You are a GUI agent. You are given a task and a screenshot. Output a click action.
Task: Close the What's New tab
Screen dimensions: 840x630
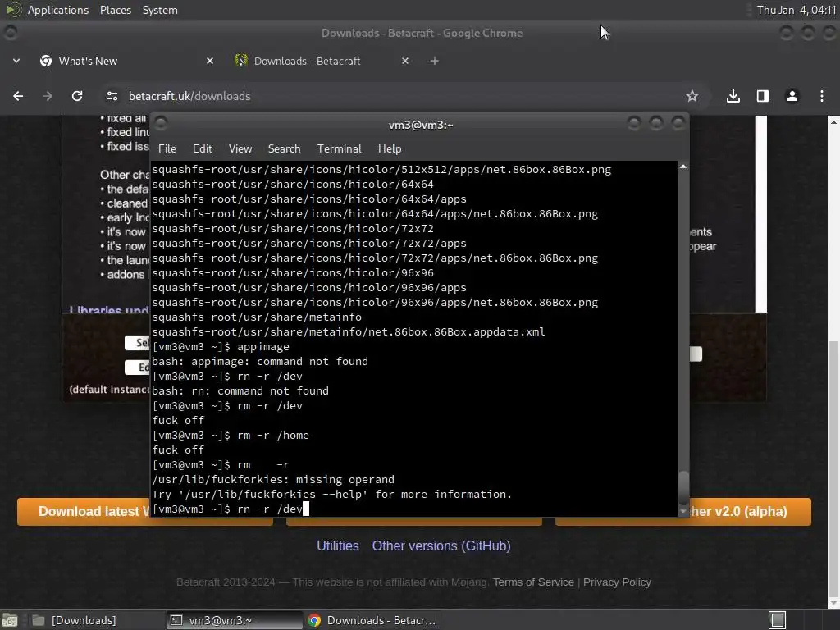tap(210, 61)
